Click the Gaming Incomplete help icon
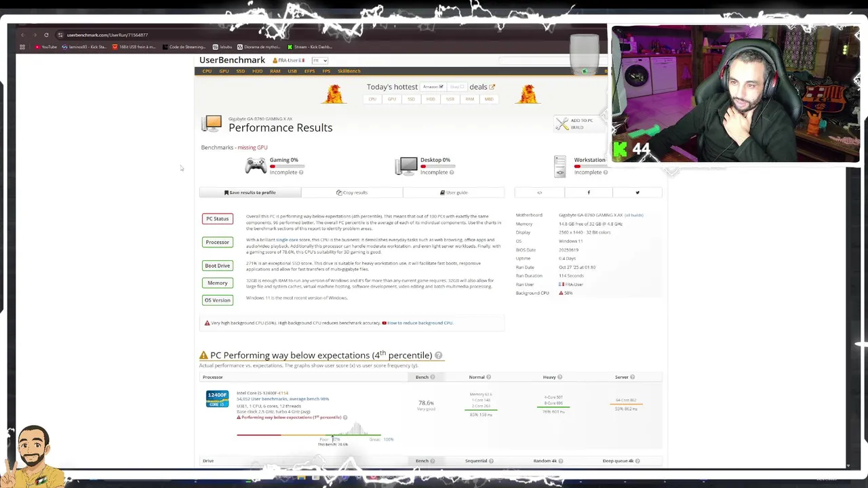 pyautogui.click(x=301, y=172)
